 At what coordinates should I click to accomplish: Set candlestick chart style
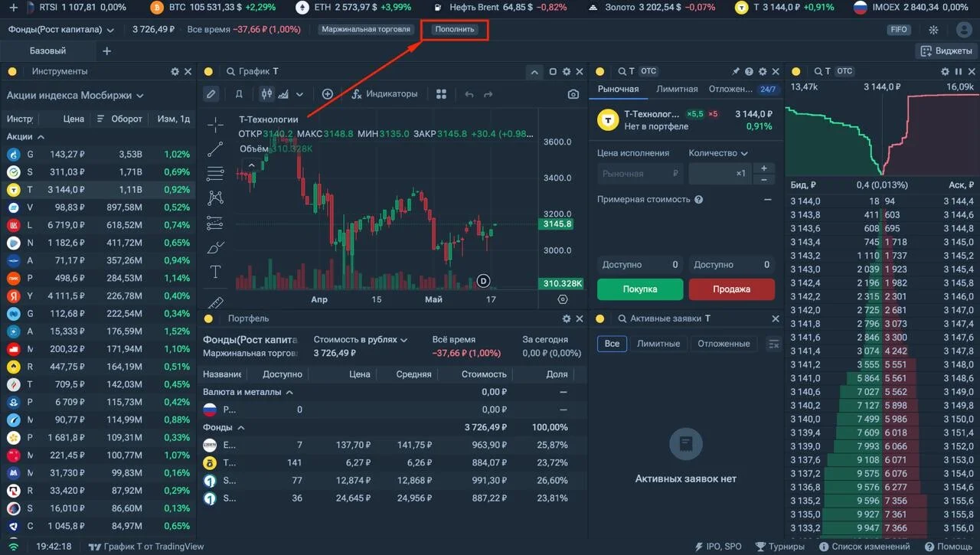tap(267, 94)
